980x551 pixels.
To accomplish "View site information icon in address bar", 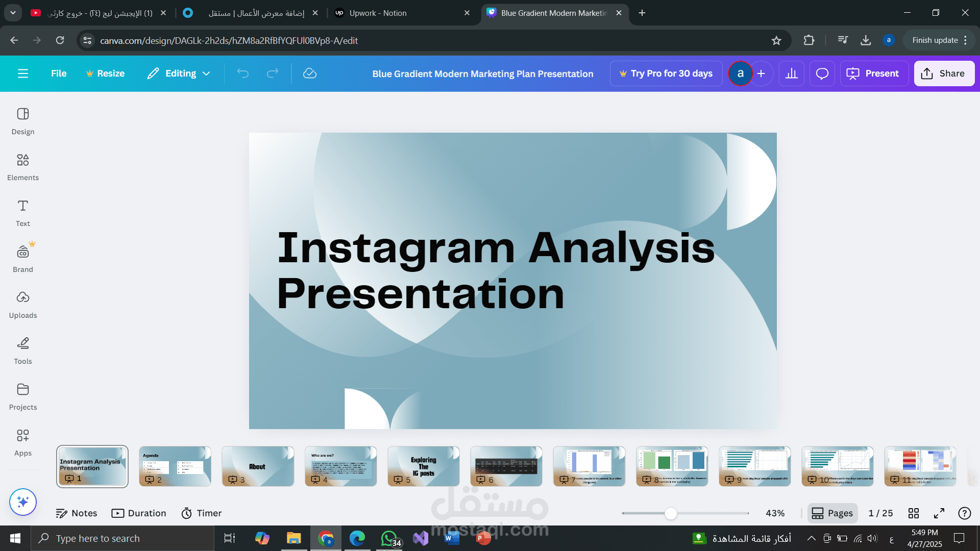I will [88, 40].
